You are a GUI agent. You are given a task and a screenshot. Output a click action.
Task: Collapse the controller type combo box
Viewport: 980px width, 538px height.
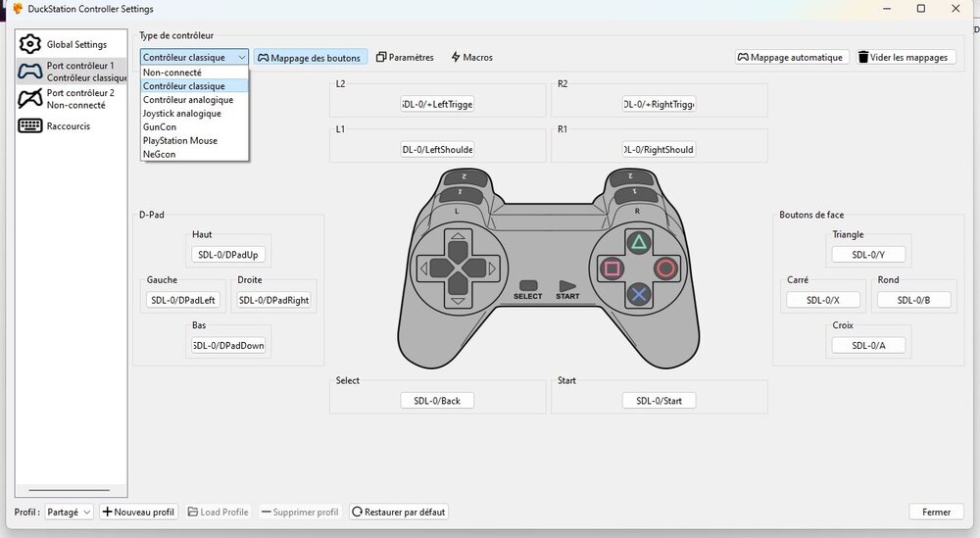[194, 57]
